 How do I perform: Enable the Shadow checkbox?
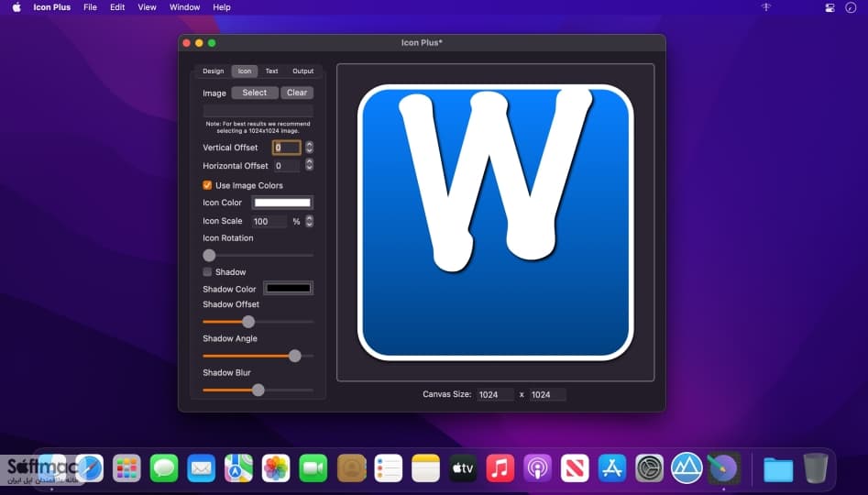pos(207,272)
